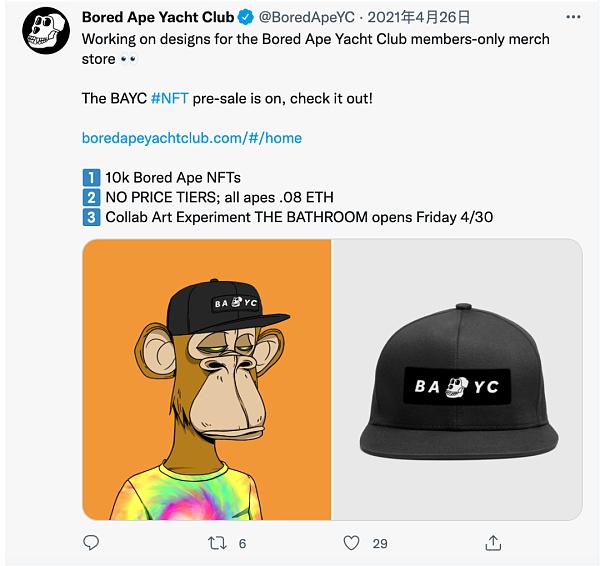Viewport: 600px width, 566px height.
Task: Open the #NFT hashtag link
Action: coord(168,98)
